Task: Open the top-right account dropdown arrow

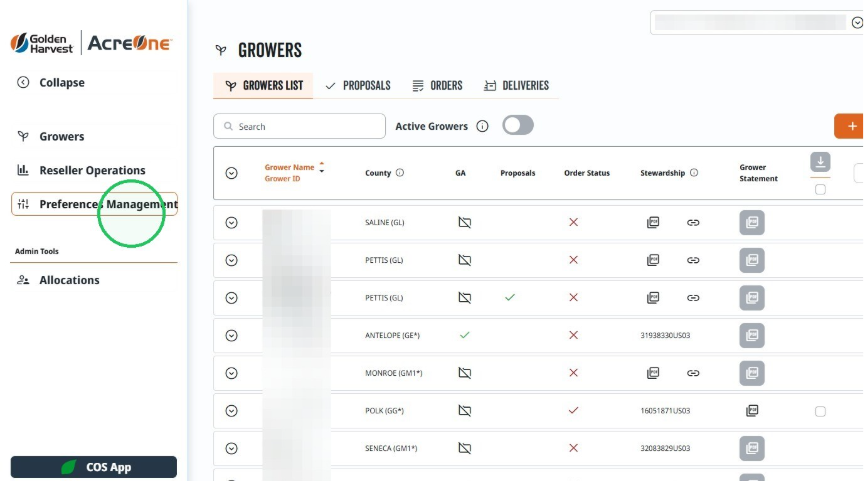Action: pyautogui.click(x=857, y=23)
